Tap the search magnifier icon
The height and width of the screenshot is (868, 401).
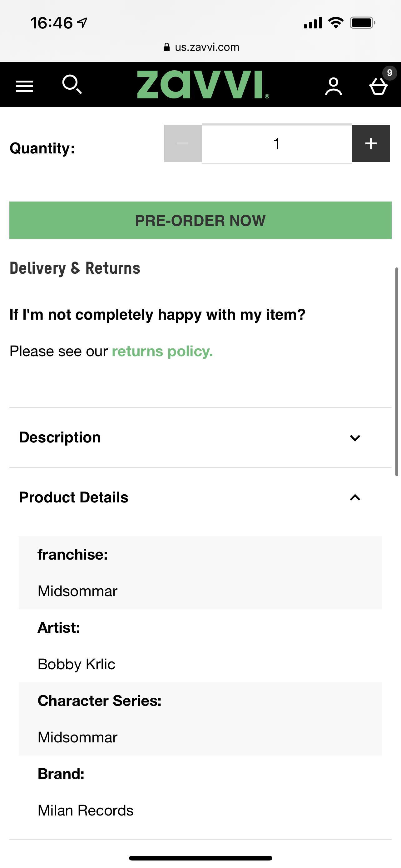[x=72, y=85]
